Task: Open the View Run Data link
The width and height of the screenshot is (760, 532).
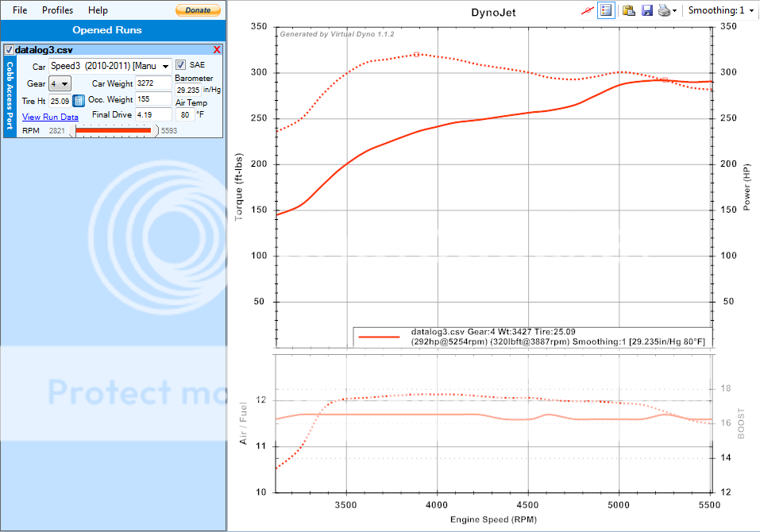Action: pyautogui.click(x=50, y=117)
